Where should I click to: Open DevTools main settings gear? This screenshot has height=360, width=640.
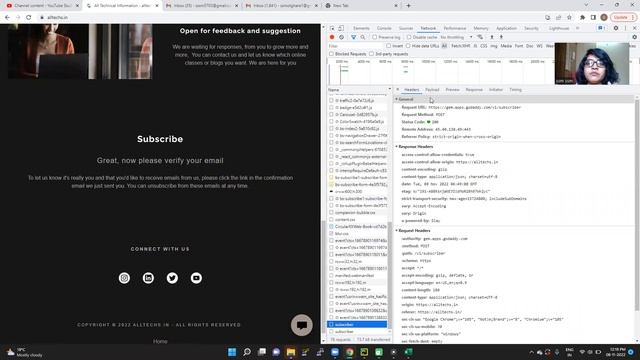[x=616, y=28]
